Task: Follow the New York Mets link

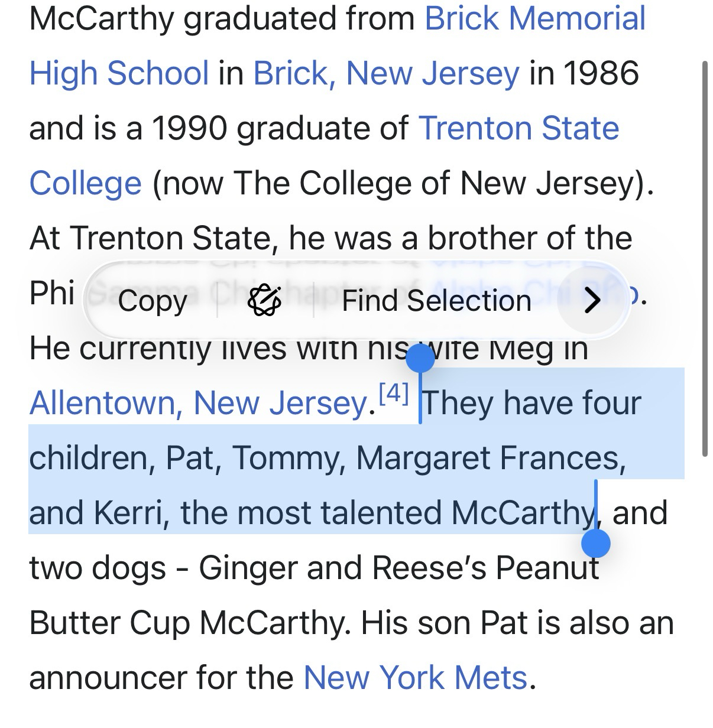Action: (415, 677)
